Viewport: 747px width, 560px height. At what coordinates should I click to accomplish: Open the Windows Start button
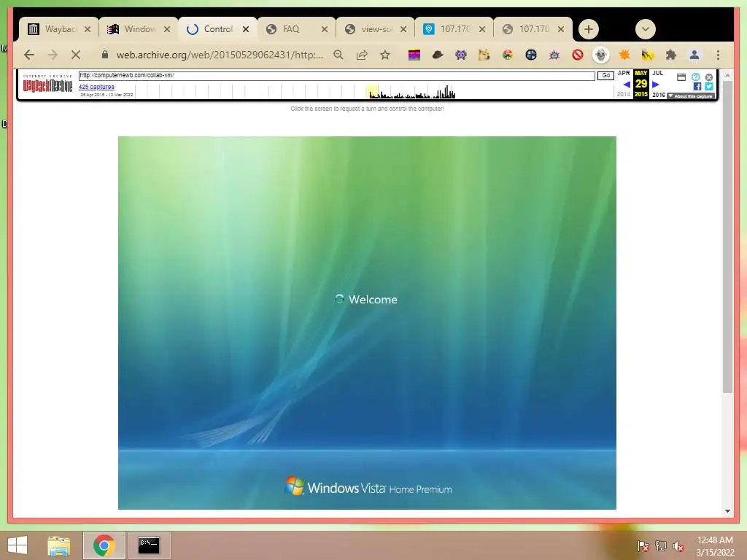[x=18, y=545]
